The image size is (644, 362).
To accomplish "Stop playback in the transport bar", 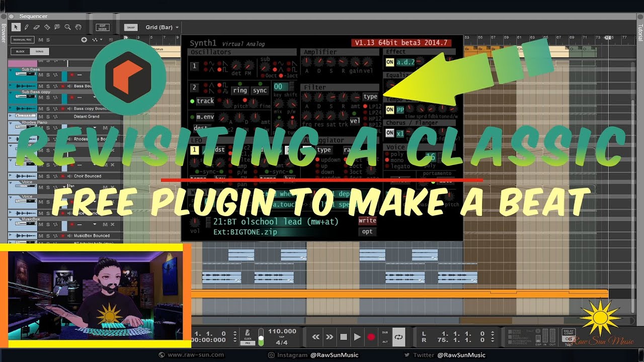I will [x=344, y=337].
